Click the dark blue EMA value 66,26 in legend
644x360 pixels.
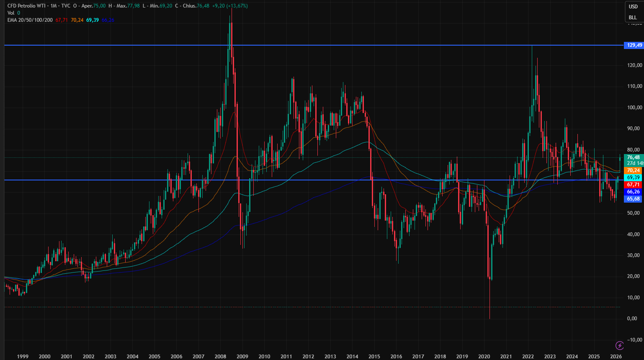pos(108,20)
